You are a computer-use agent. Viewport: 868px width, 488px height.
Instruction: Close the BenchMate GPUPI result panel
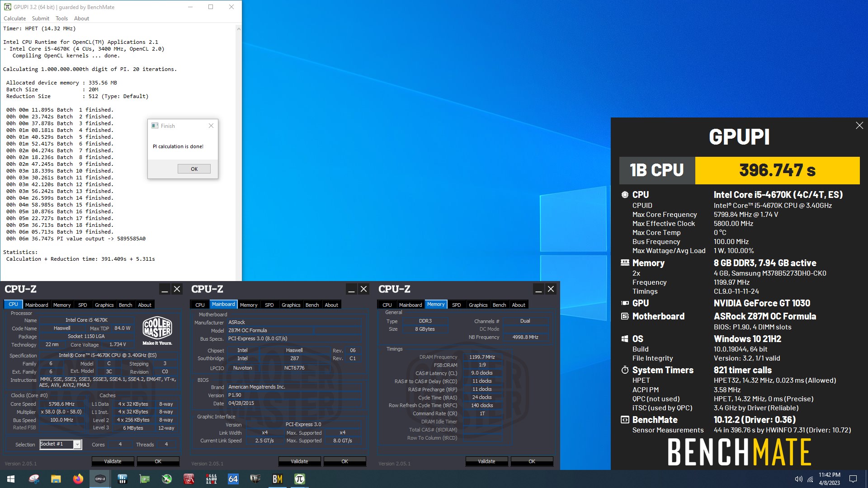coord(859,126)
